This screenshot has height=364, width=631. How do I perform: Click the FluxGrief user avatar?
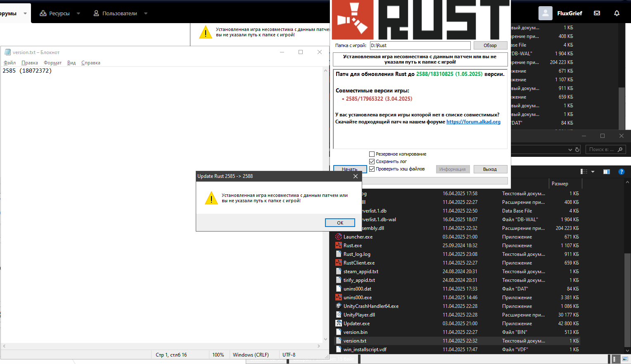tap(546, 13)
